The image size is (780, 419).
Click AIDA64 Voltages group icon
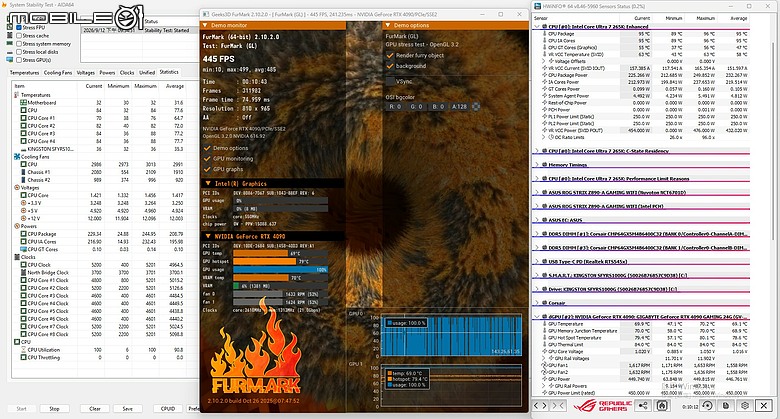coord(16,188)
